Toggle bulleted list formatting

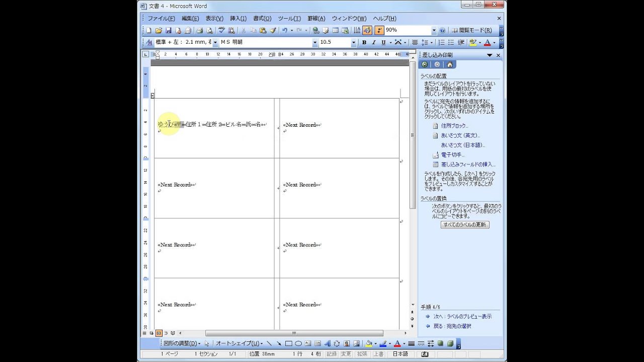click(451, 43)
